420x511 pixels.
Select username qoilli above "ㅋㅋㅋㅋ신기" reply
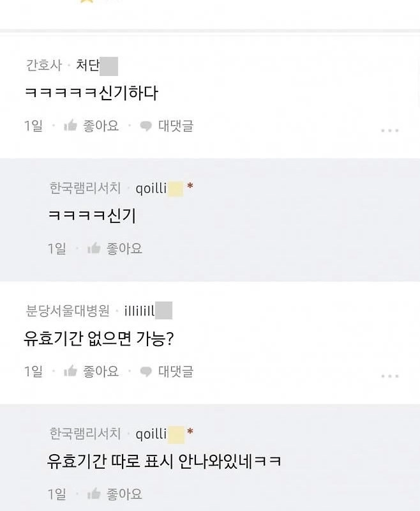tap(151, 188)
